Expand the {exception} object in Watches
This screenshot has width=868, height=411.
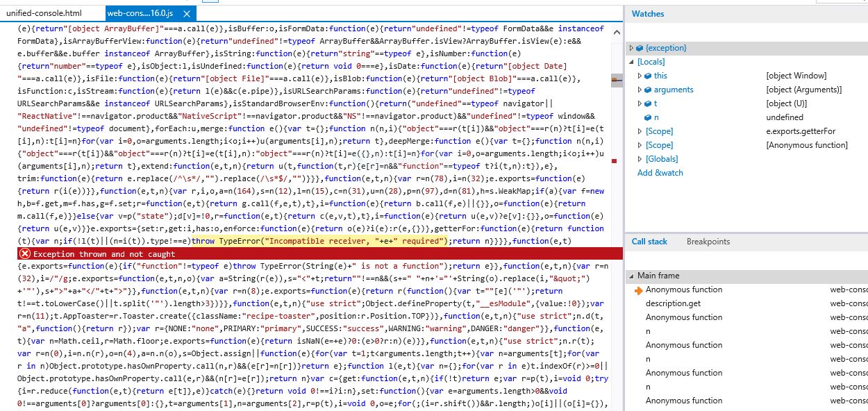(631, 48)
